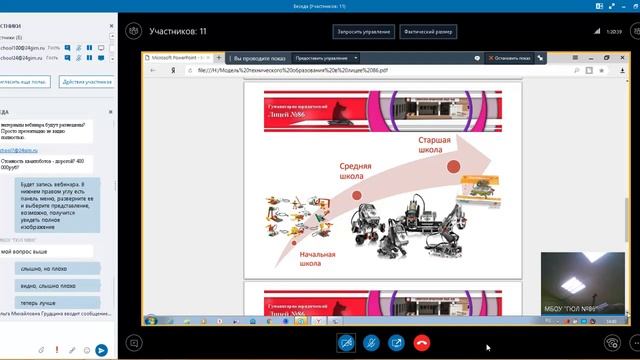Click the Yandex logo in browser toolbar
The height and width of the screenshot is (360, 640).
coord(173,70)
